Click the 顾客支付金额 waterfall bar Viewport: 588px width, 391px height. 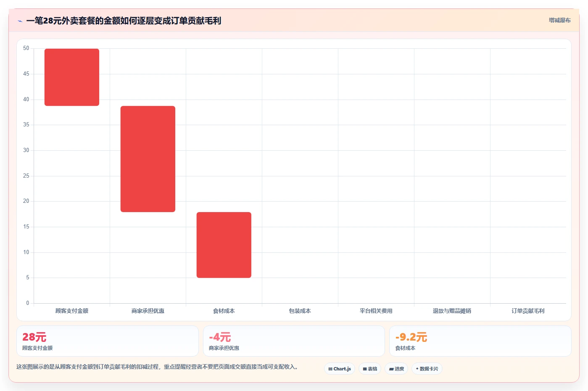coord(72,77)
